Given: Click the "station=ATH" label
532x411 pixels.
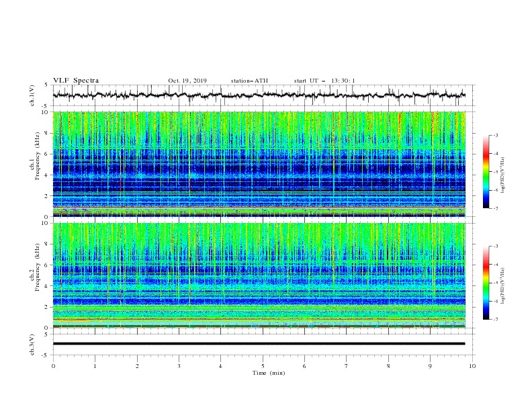Looking at the screenshot, I should click(249, 81).
